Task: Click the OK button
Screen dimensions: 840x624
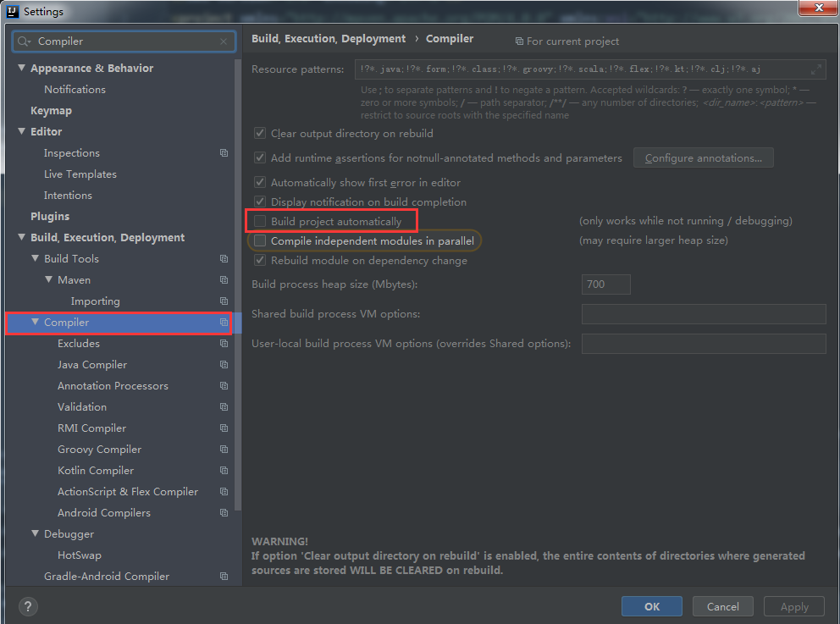Action: pyautogui.click(x=652, y=606)
